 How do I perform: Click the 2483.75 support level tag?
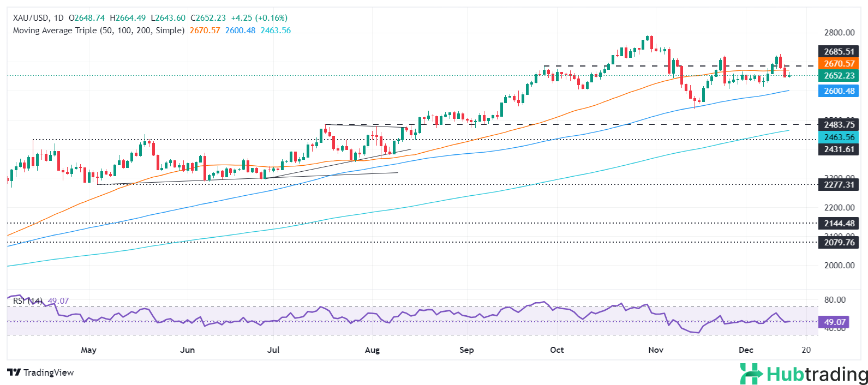(x=839, y=125)
